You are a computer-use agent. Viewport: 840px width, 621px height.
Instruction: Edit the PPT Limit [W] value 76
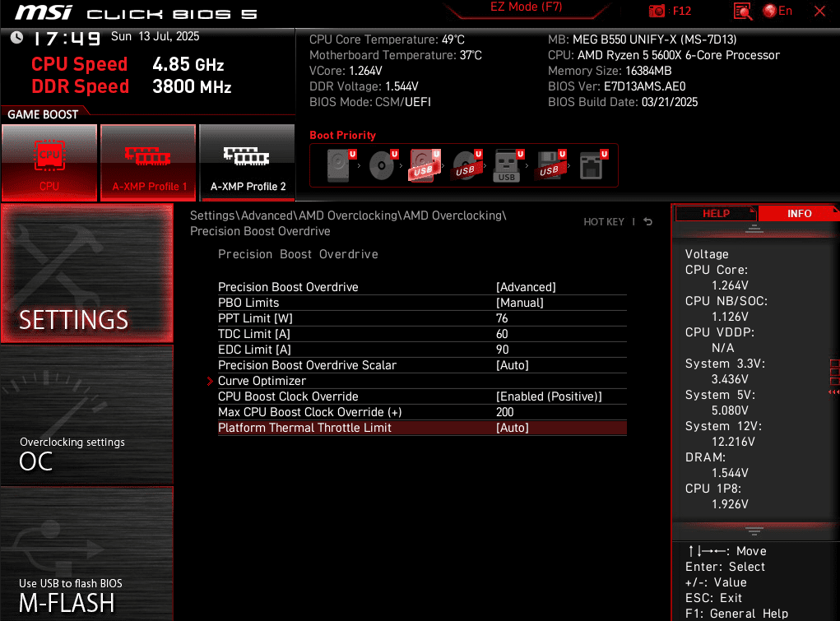click(x=422, y=318)
